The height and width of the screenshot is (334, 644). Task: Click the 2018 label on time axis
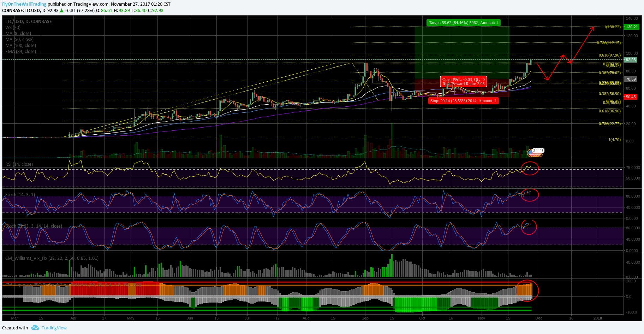coord(598,318)
